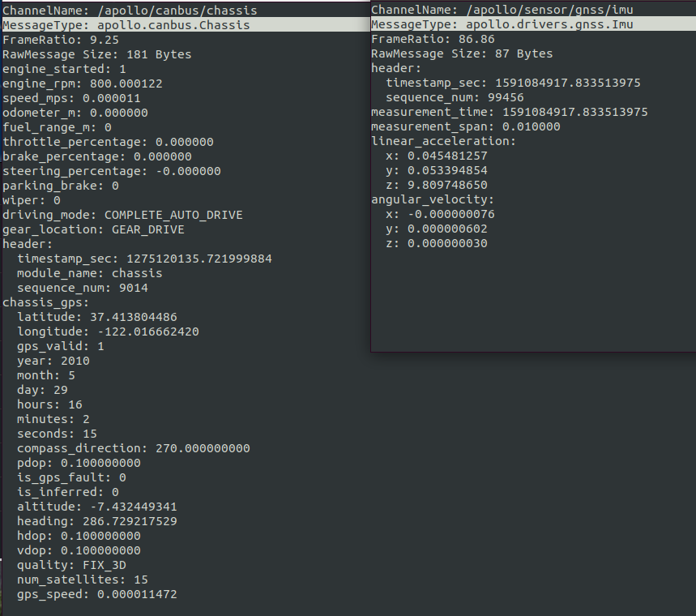Screen dimensions: 696x616
Task: Select the RawMessage Size 87 Bytes line
Action: tap(462, 53)
